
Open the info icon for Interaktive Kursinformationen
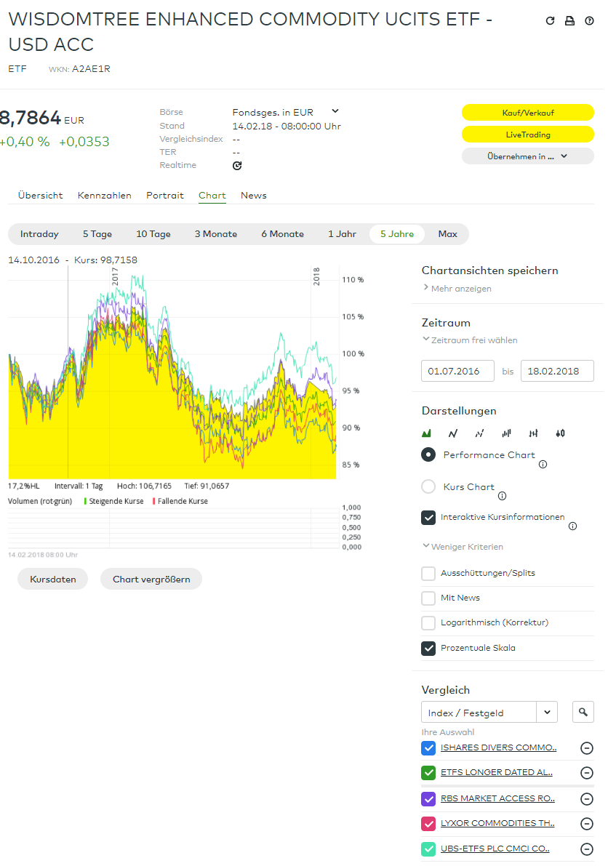click(573, 526)
